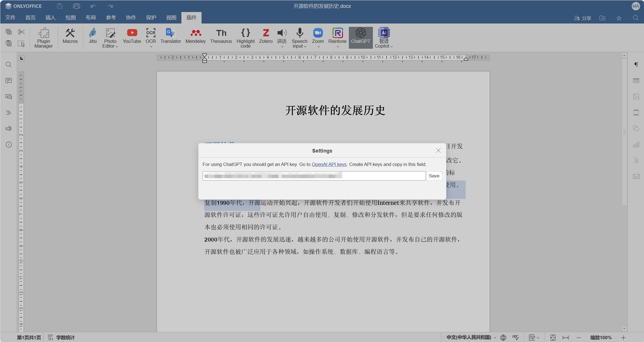644x342 pixels.
Task: Redo the last action
Action: [110, 6]
